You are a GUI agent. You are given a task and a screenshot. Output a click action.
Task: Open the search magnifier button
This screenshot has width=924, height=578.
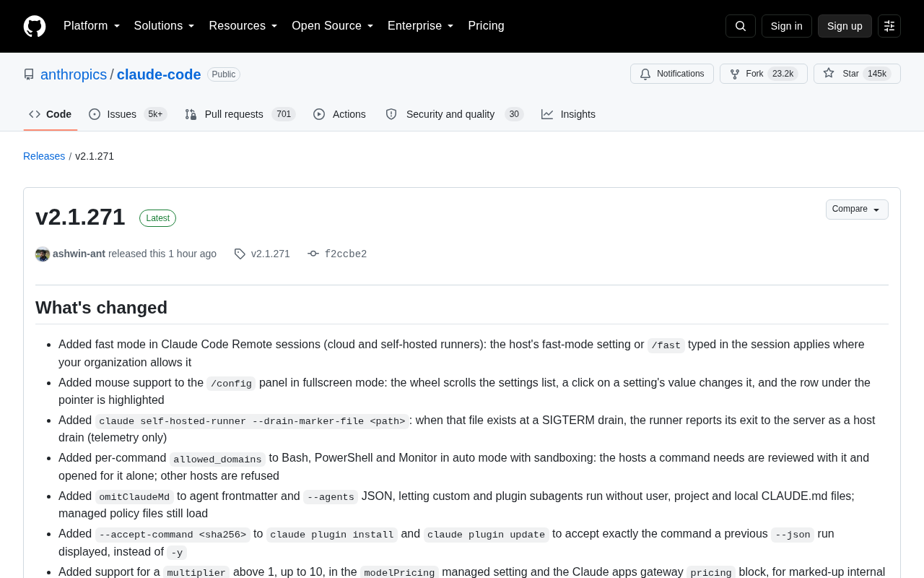(x=741, y=26)
